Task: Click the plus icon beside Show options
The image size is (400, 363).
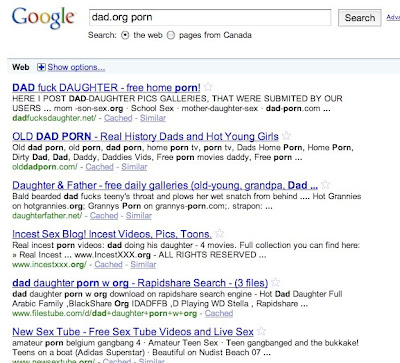Action: (41, 67)
